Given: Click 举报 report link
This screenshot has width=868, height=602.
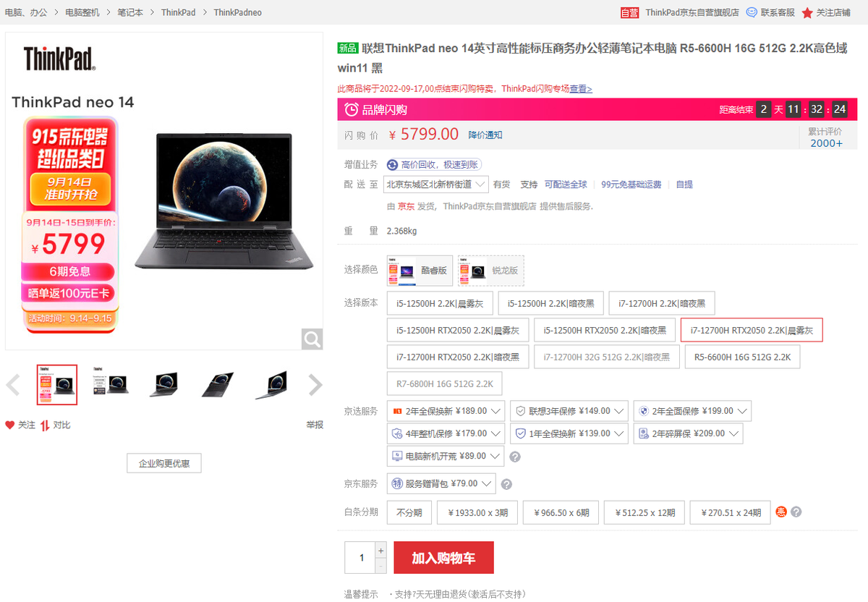Looking at the screenshot, I should [x=315, y=425].
